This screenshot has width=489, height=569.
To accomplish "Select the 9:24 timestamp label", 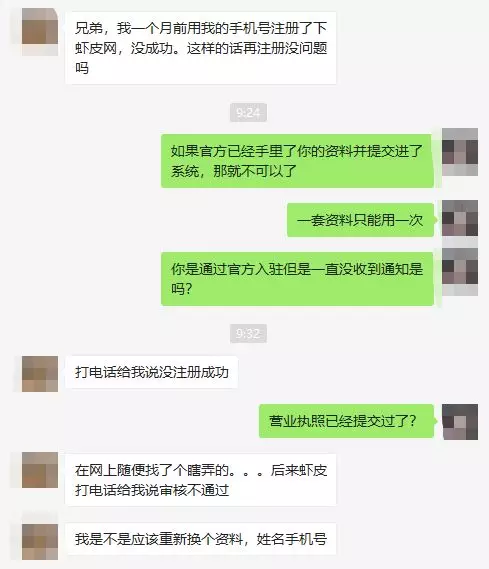I will point(248,113).
